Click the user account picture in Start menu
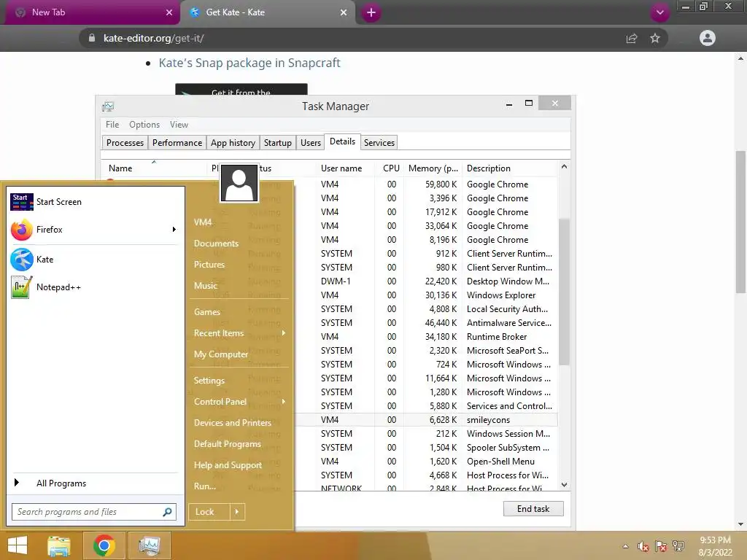The image size is (747, 560). (x=239, y=183)
